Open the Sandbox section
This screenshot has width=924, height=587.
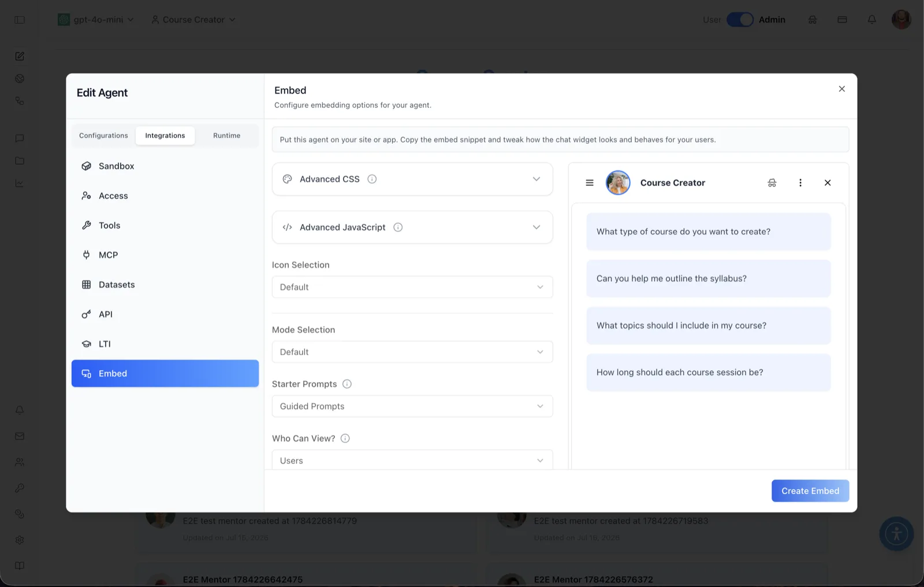coord(165,166)
